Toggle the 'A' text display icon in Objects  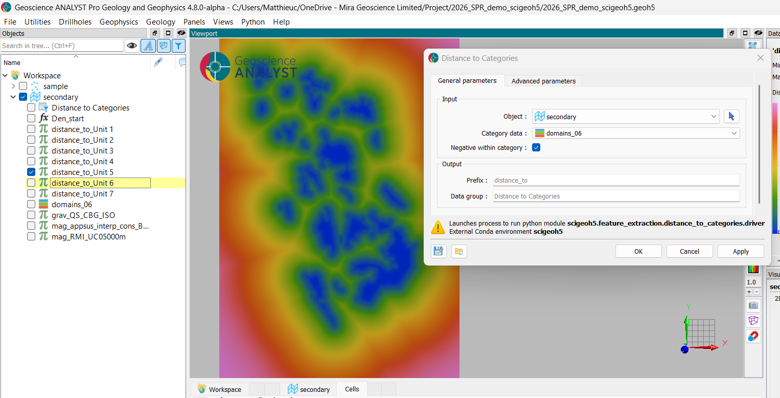148,46
